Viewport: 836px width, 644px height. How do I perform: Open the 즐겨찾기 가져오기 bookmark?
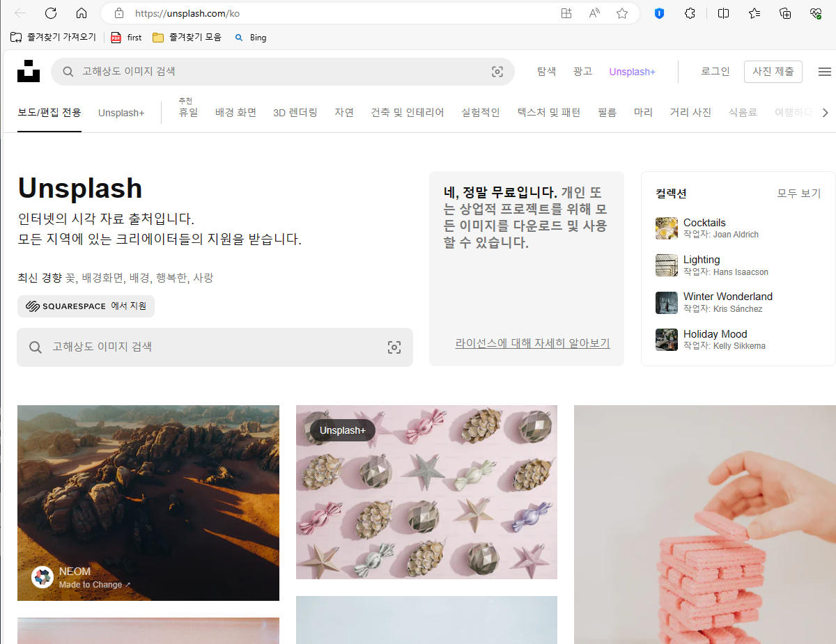point(54,38)
